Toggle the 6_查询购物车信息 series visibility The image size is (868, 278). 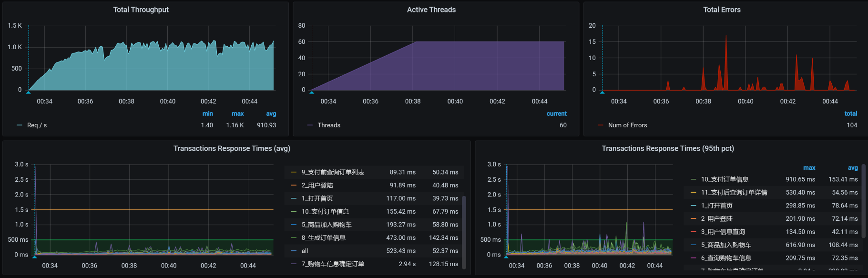[x=726, y=258]
